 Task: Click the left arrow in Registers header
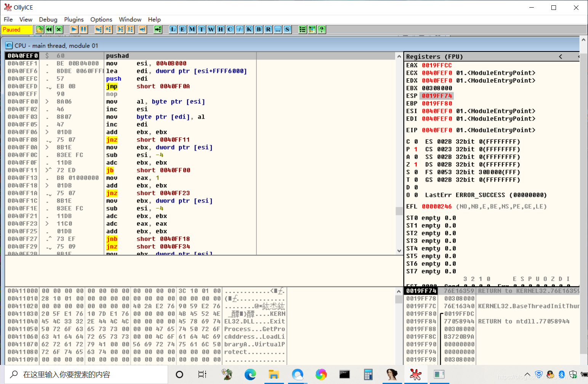561,56
